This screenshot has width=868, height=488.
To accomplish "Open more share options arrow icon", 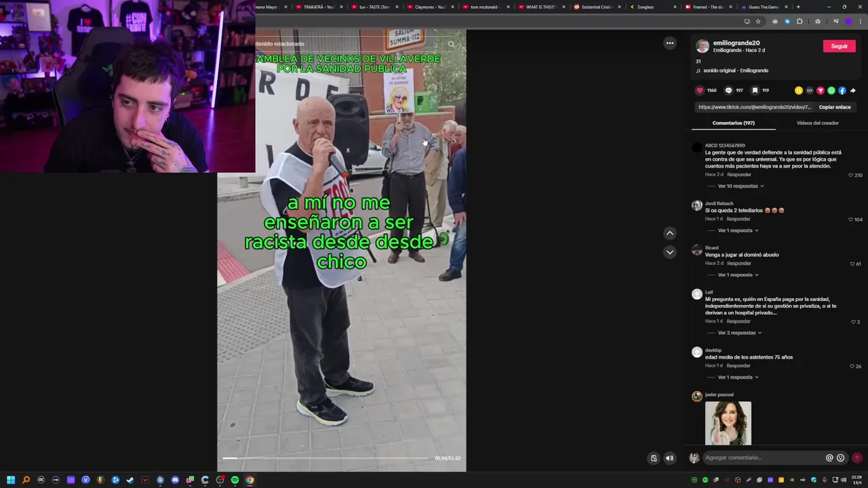I will tap(853, 90).
